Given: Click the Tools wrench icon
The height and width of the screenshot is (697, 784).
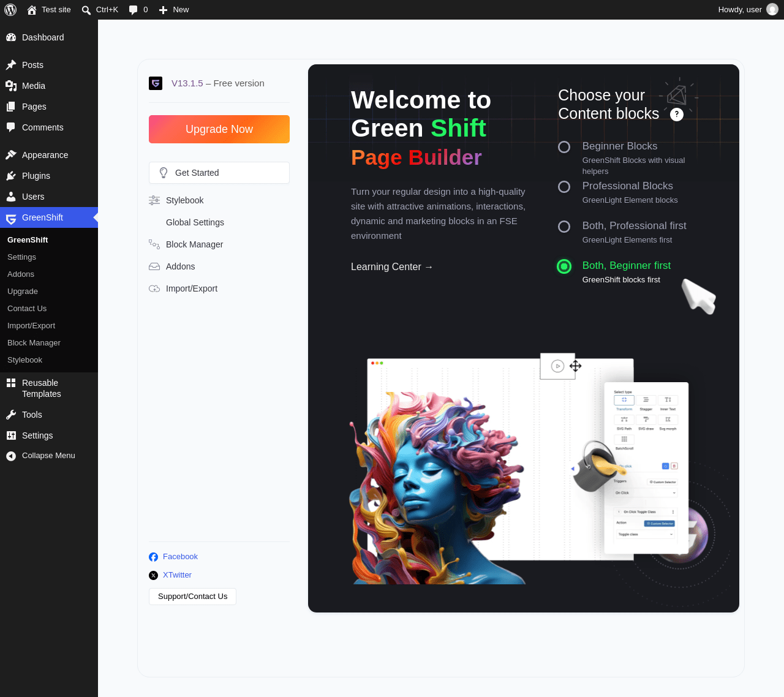Looking at the screenshot, I should pos(11,415).
